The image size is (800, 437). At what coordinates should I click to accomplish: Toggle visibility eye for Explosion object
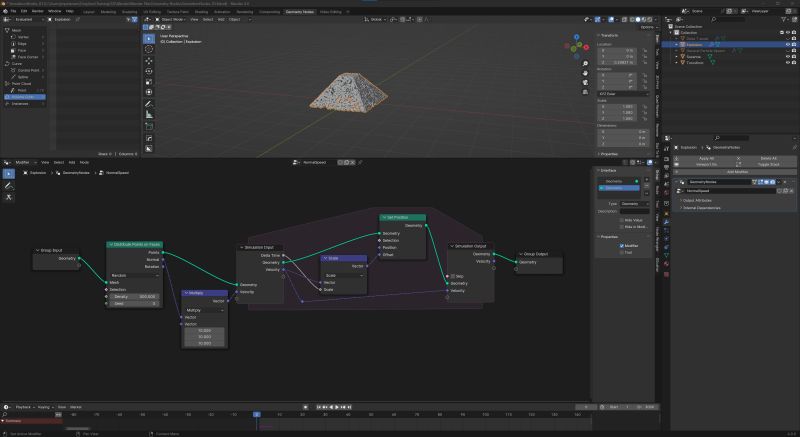787,44
